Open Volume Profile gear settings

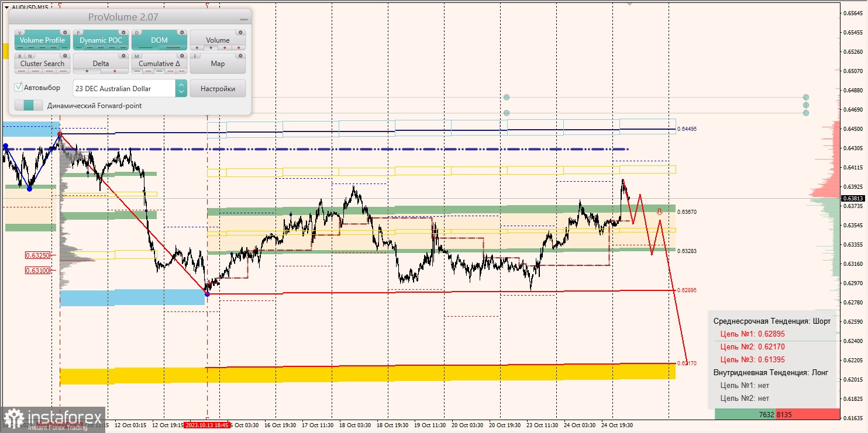65,33
